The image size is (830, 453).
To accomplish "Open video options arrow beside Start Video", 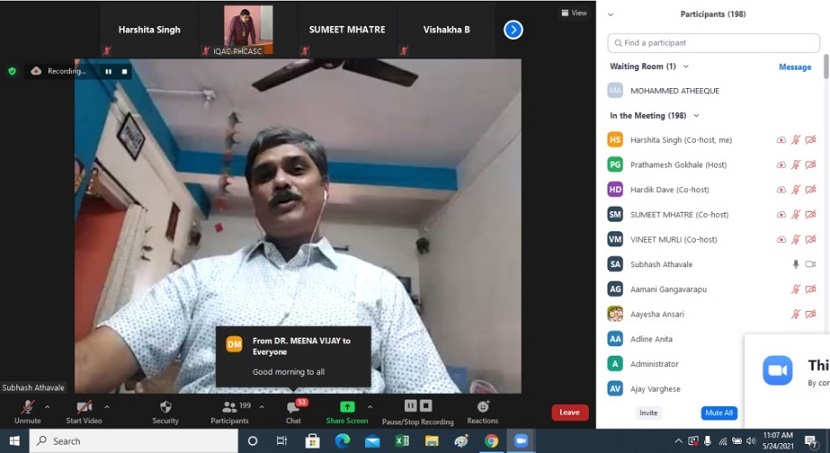I will click(x=107, y=407).
